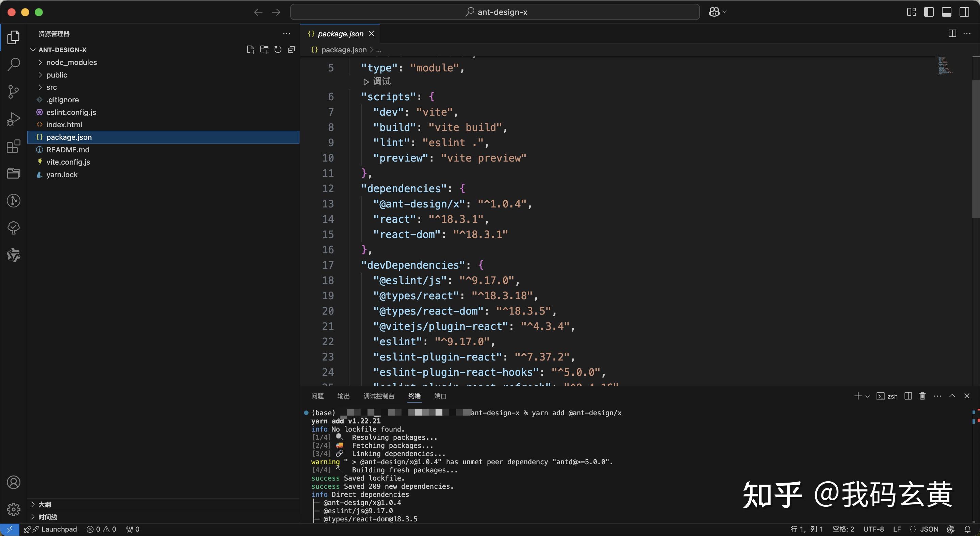
Task: Toggle the primary sidebar visibility
Action: click(x=929, y=12)
